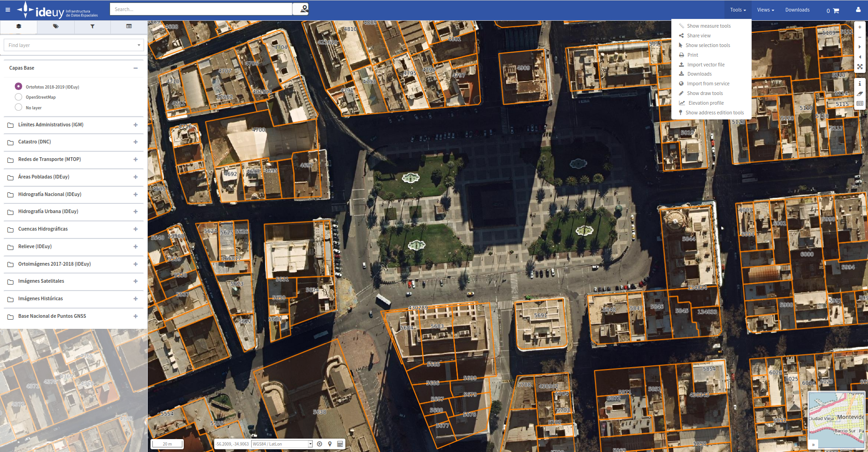This screenshot has height=452, width=868.
Task: Collapse the Capas Base section
Action: coord(135,68)
